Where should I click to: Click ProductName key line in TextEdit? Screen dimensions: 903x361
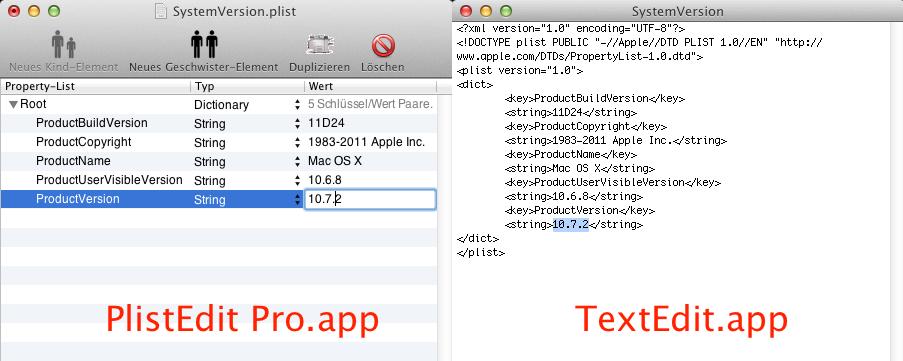click(571, 154)
